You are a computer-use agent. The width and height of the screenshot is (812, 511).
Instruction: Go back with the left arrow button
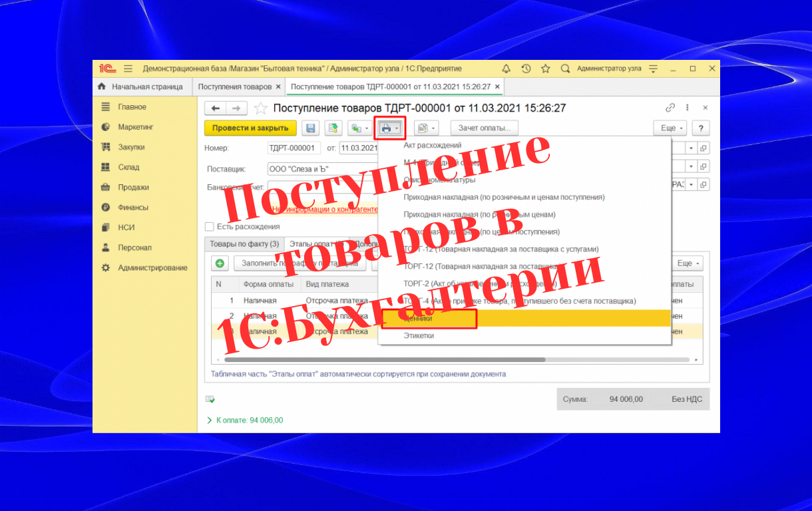[215, 108]
